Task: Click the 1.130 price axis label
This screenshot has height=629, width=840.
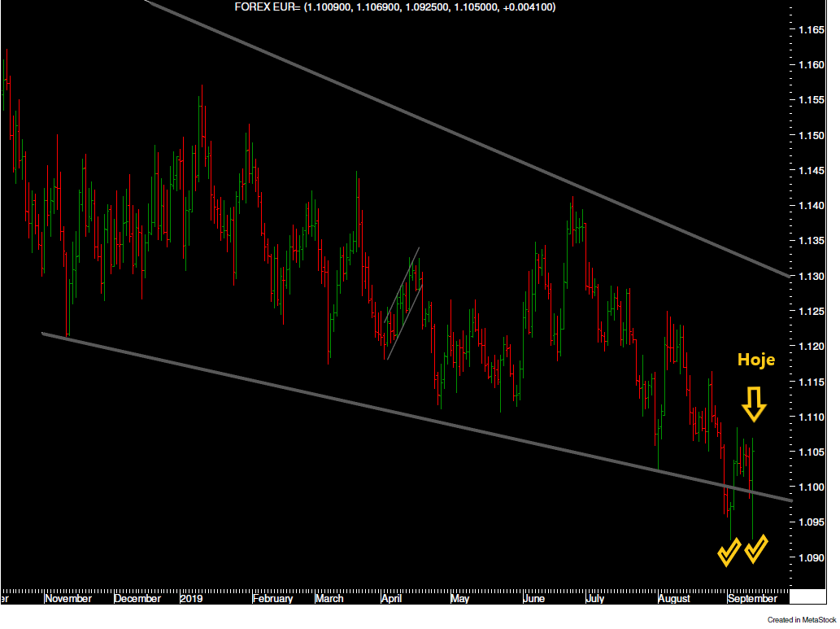Action: (812, 276)
